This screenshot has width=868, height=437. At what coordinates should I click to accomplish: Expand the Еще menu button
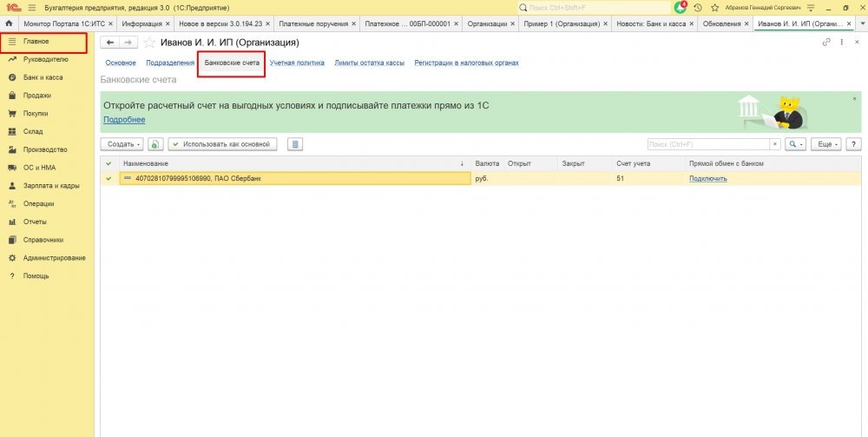pyautogui.click(x=826, y=144)
